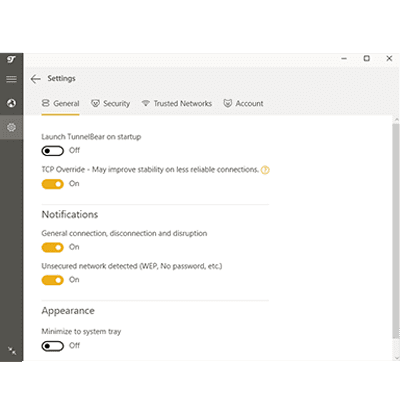Click the collapse arrows icon at sidebar bottom

tap(12, 351)
